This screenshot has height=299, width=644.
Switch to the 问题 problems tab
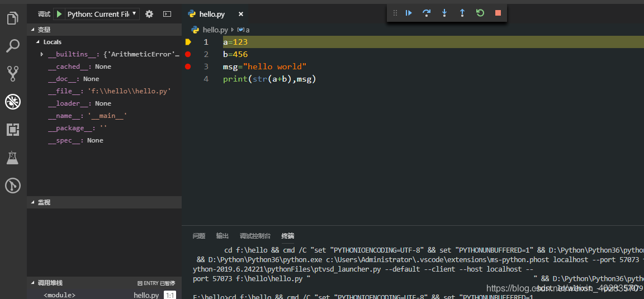click(199, 236)
